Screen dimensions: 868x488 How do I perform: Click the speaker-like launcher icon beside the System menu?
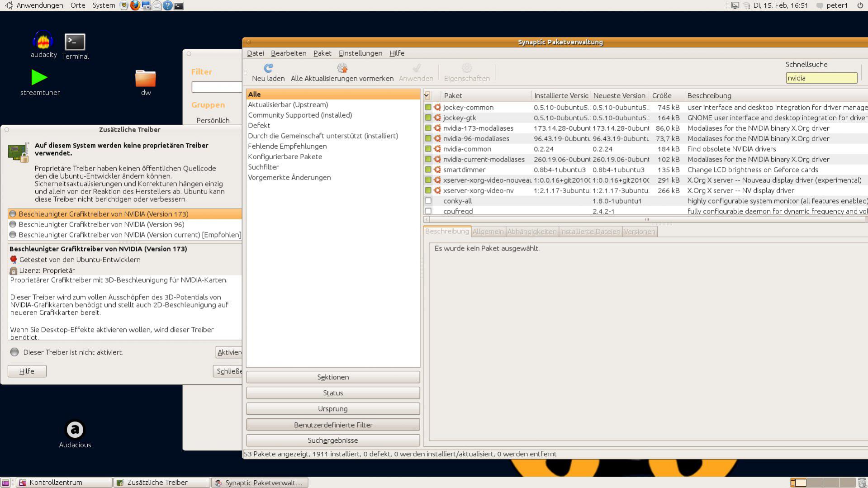(x=124, y=5)
